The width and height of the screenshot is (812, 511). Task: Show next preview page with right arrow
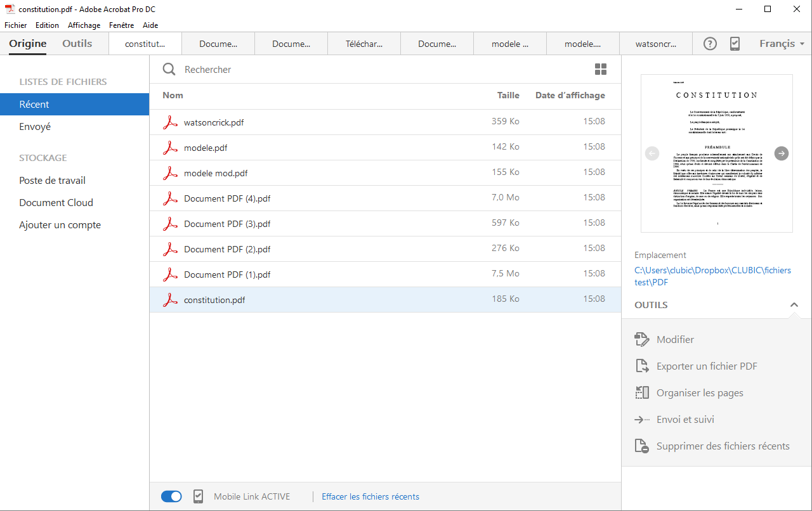[x=782, y=153]
